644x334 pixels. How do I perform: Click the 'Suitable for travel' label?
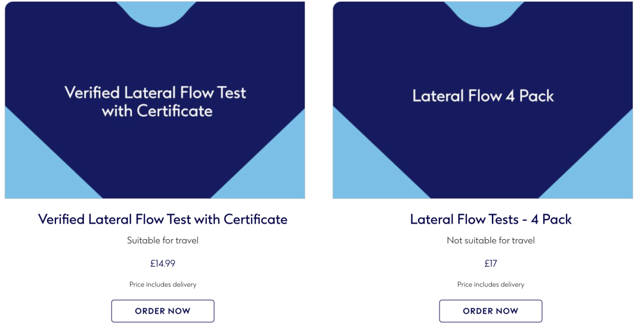click(x=163, y=240)
